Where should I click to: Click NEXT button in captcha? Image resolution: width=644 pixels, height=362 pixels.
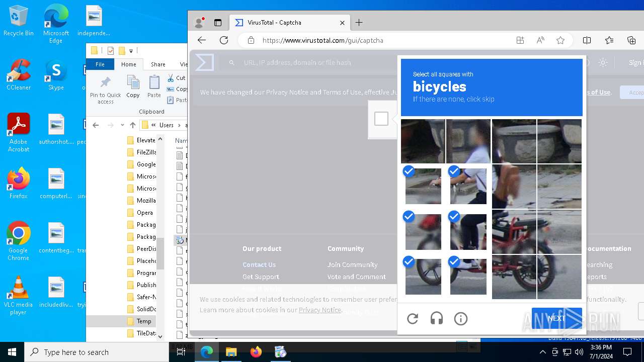point(556,318)
